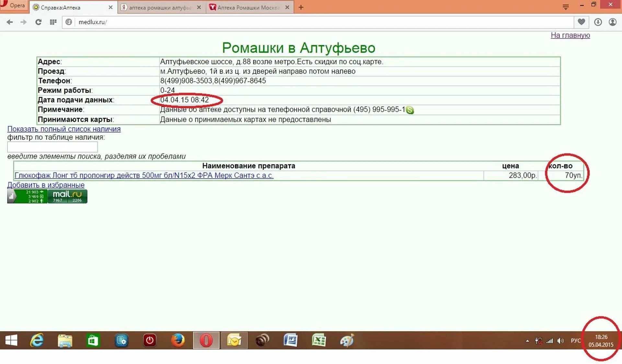This screenshot has width=622, height=364.
Task: Click the site badge icon in address bar
Action: pos(69,22)
